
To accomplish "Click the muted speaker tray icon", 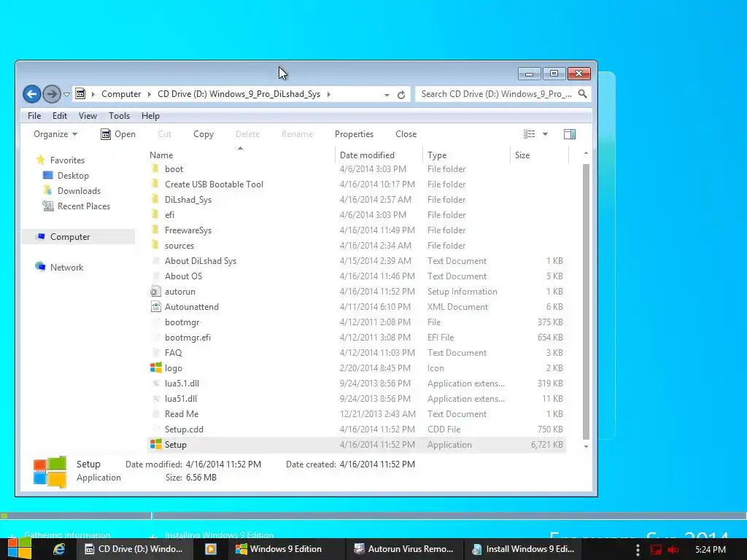I will (x=673, y=550).
